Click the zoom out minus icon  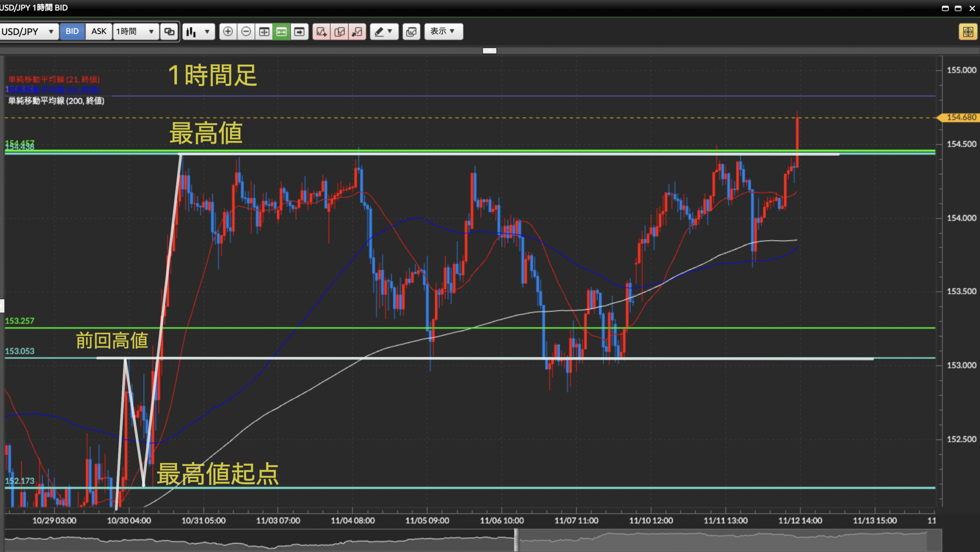pyautogui.click(x=246, y=31)
